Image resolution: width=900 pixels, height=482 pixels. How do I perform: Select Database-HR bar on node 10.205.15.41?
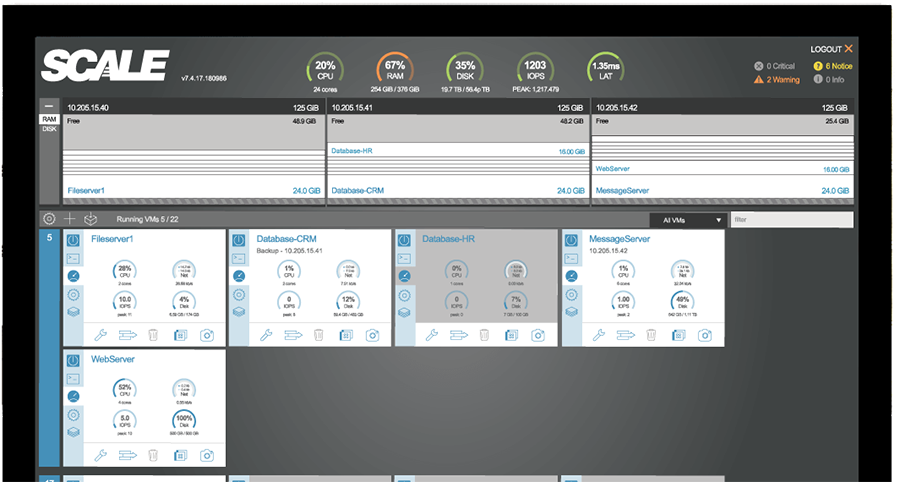pos(458,151)
